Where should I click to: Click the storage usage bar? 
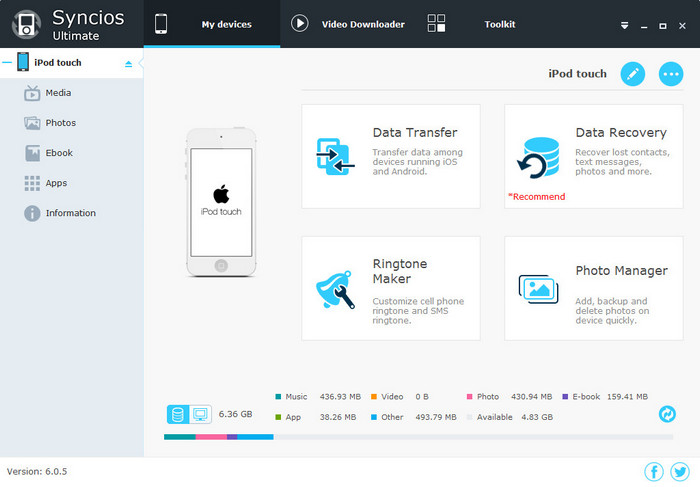[418, 437]
